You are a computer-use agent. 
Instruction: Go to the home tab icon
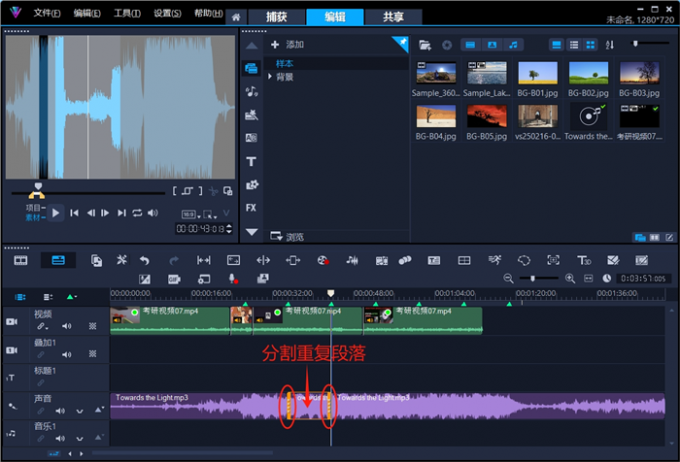point(236,17)
